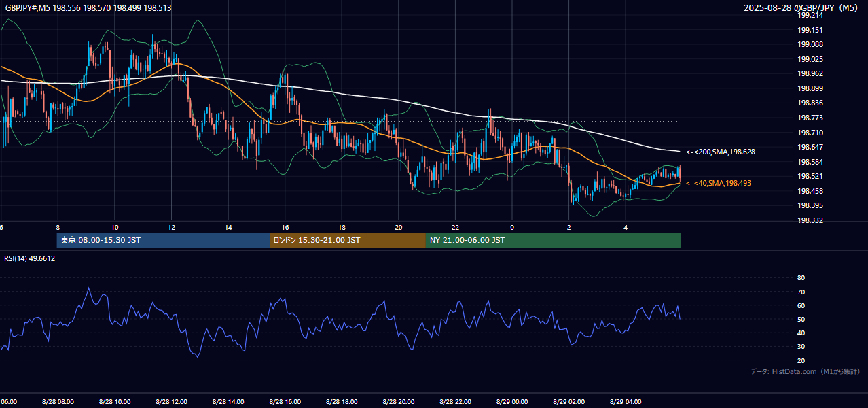Screen dimensions: 868x408
Task: Click the RSI scale value 40
Action: pyautogui.click(x=801, y=333)
